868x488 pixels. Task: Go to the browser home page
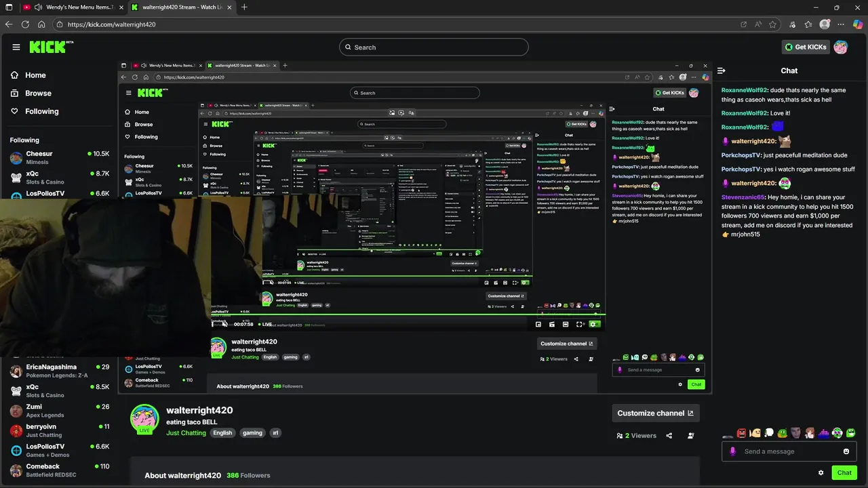click(41, 24)
